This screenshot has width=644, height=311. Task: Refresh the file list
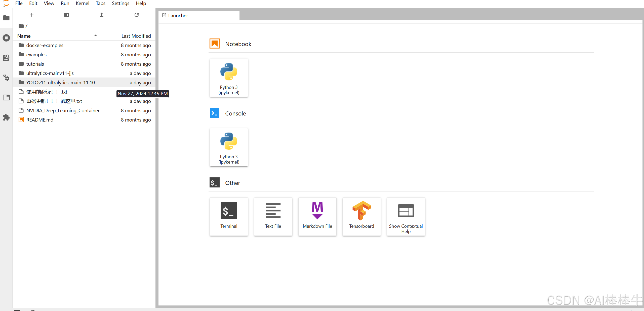tap(137, 15)
